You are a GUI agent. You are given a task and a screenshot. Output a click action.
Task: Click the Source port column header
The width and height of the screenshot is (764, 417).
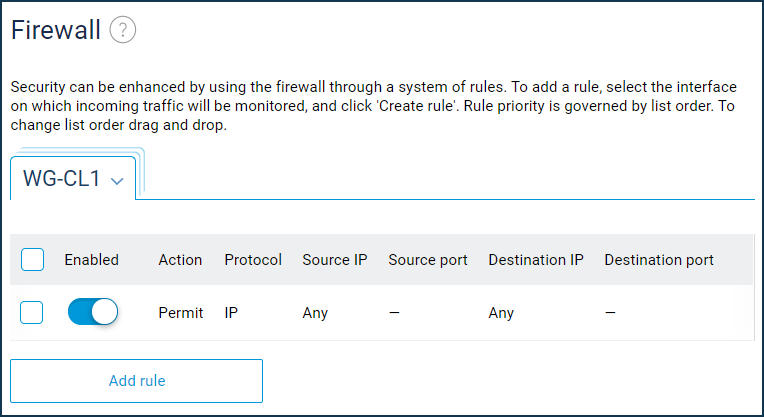click(428, 260)
